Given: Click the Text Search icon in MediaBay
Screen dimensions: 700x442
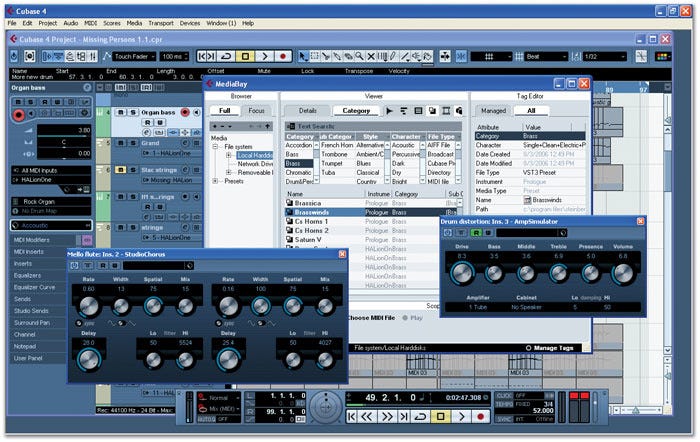Looking at the screenshot, I should pyautogui.click(x=290, y=126).
